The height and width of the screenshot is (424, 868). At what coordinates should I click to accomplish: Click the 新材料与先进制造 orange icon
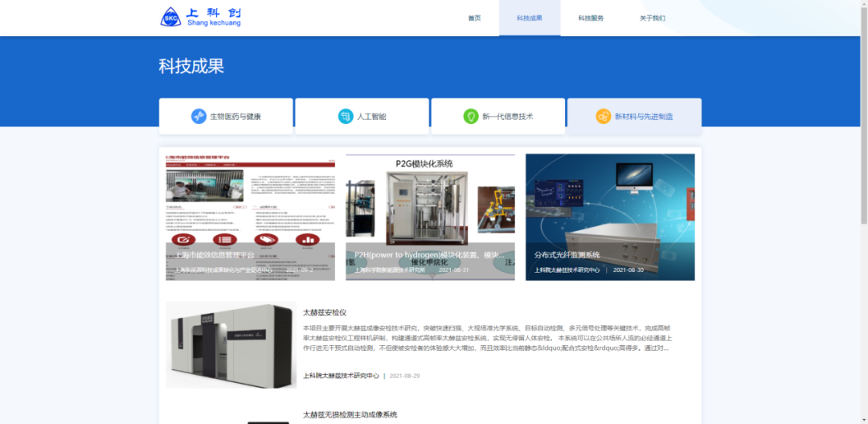pos(603,117)
